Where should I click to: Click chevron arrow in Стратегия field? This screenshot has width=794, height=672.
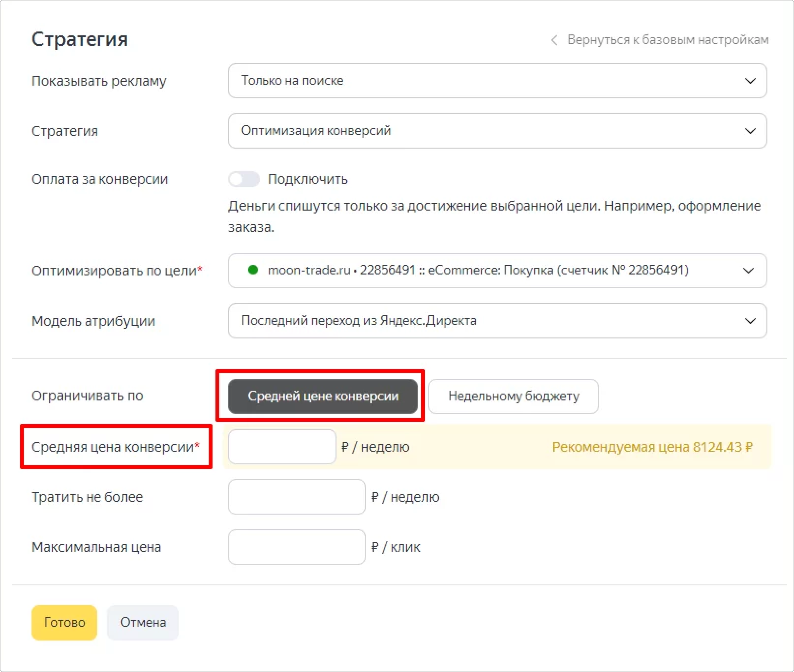[x=749, y=131]
